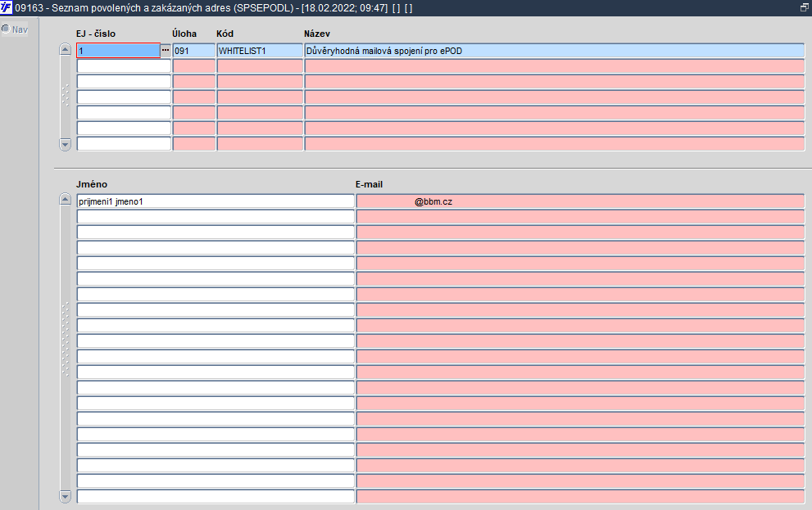Click the Jméno column header
The height and width of the screenshot is (510, 812).
click(92, 184)
